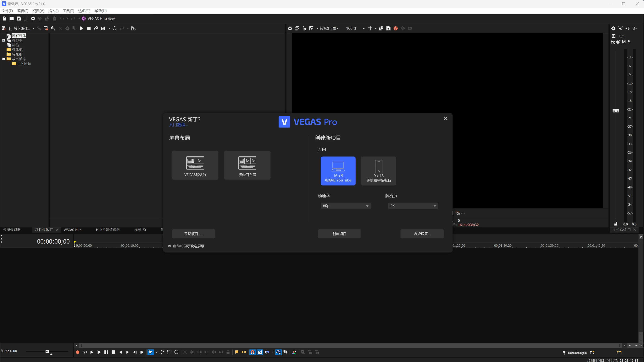Collapse the 故事板库 tree node
Screen dimensions: 644x362
tap(3, 59)
